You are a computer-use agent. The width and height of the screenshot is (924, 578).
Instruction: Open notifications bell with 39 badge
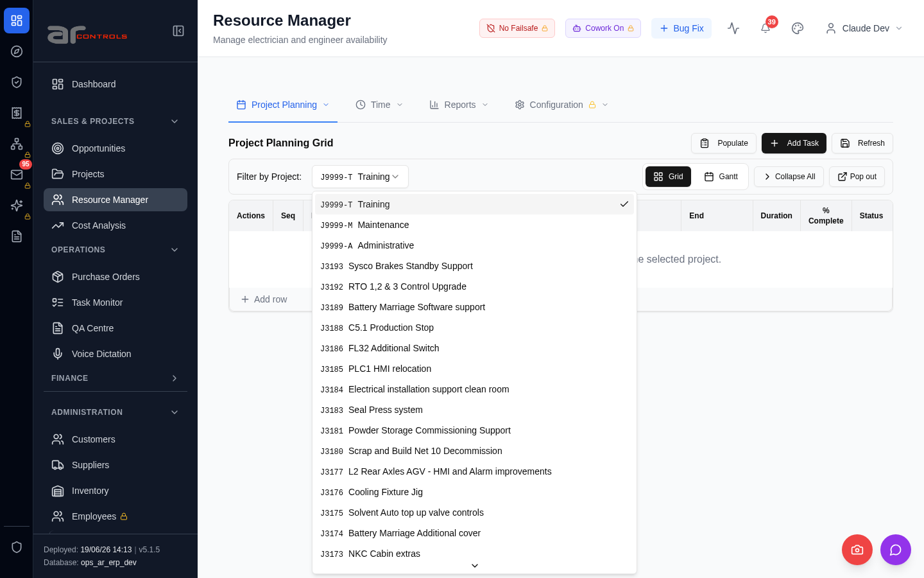(766, 28)
